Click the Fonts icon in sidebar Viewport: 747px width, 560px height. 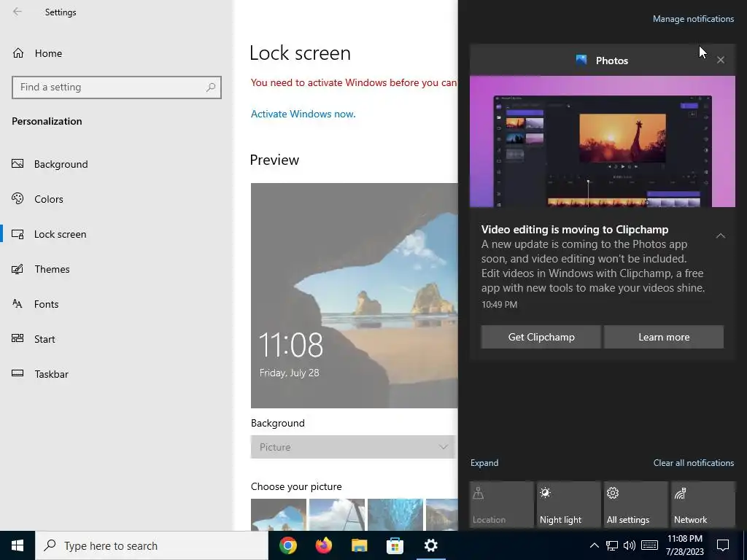(x=18, y=304)
